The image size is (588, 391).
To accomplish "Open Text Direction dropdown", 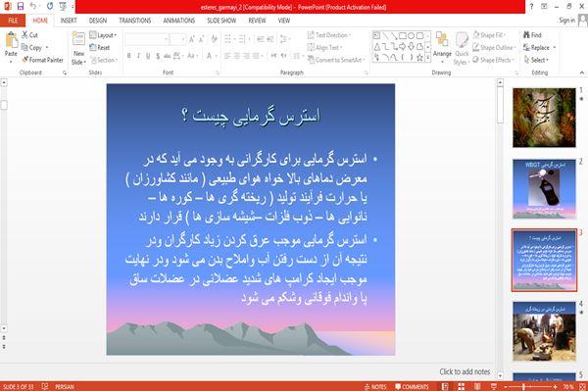I will [329, 35].
